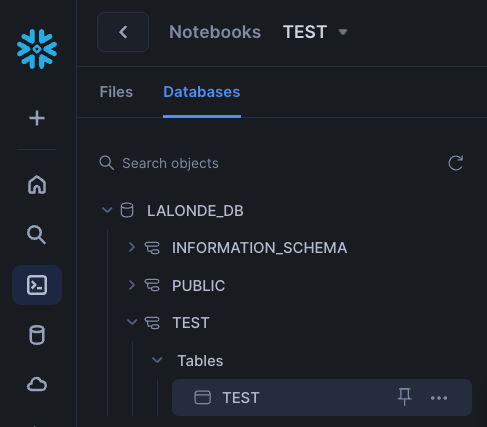Go back using the left chevron button

click(x=123, y=32)
